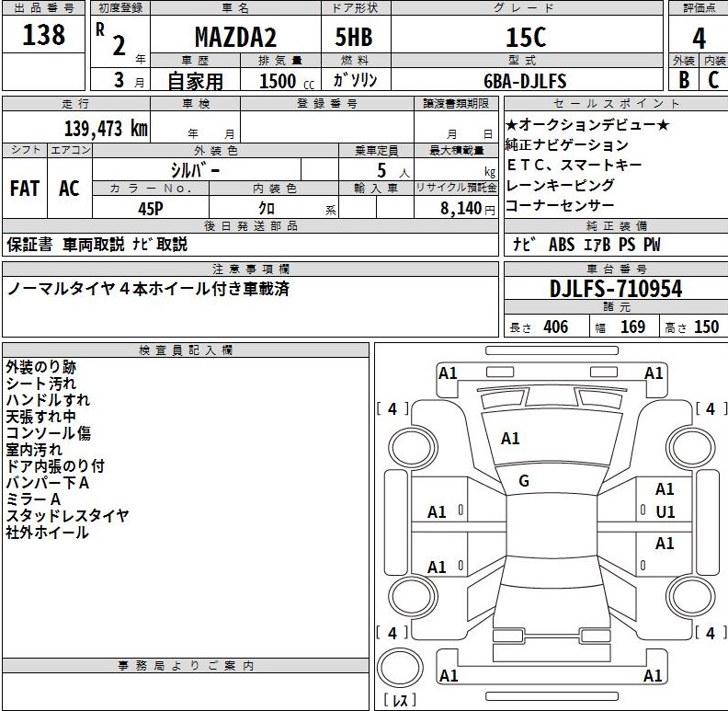The image size is (728, 711).
Task: Click the inspector note ミラーA
Action: click(x=33, y=499)
